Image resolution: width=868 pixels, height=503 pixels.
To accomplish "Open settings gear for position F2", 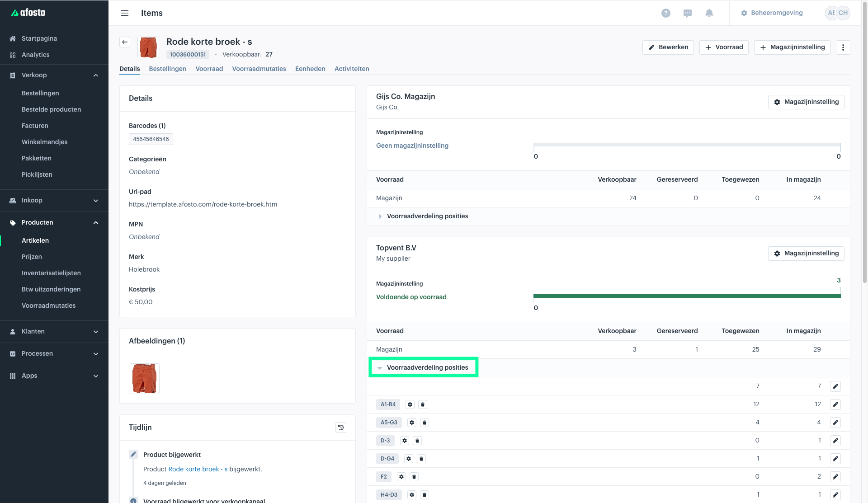I will coord(401,477).
